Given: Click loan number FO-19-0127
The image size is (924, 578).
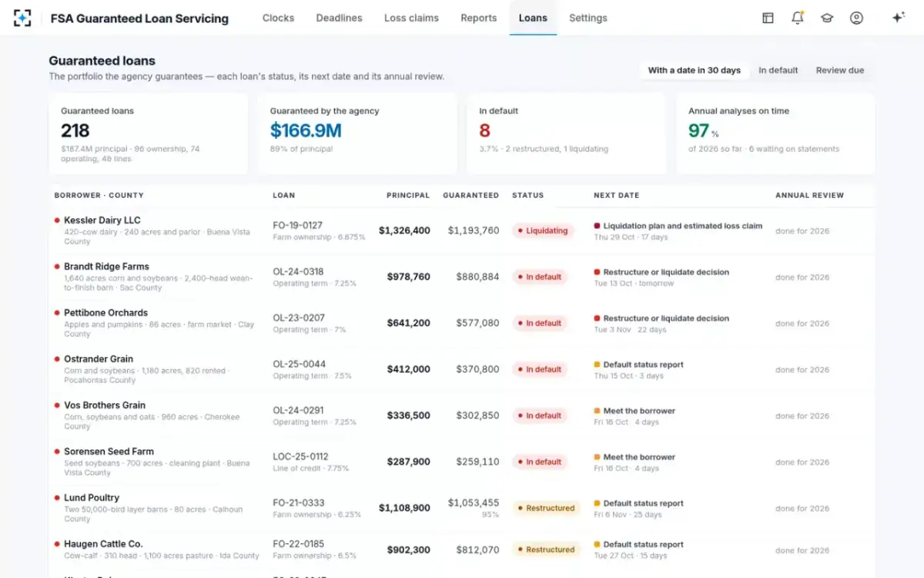Looking at the screenshot, I should point(298,226).
